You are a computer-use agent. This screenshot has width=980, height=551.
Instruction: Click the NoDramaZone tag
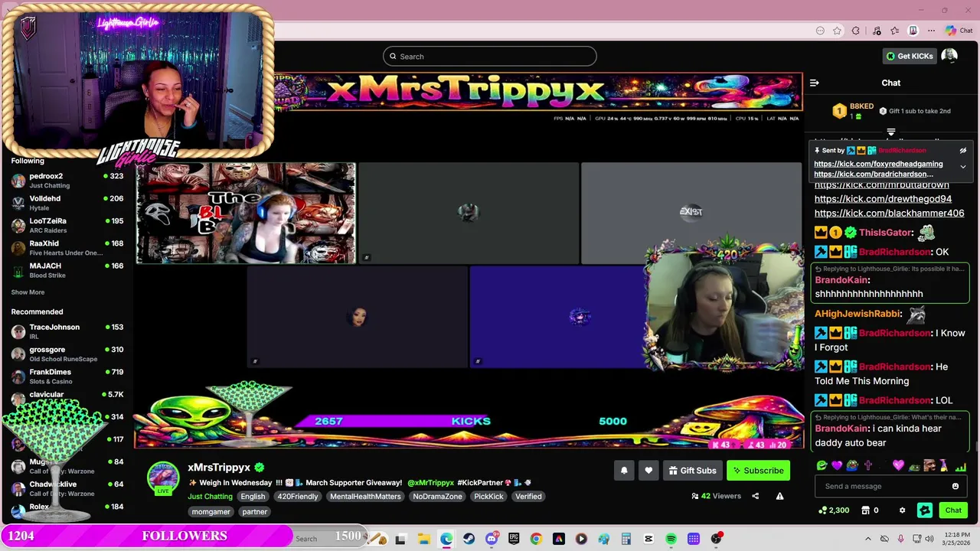tap(437, 497)
